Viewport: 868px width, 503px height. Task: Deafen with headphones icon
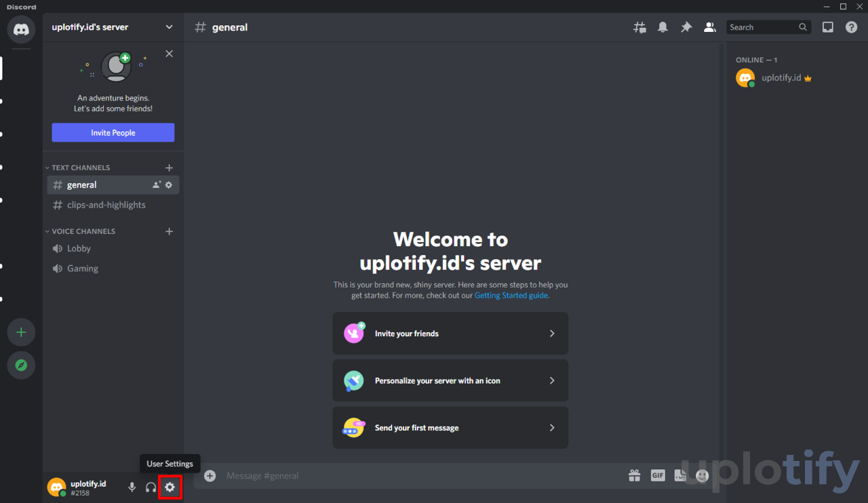(x=151, y=487)
